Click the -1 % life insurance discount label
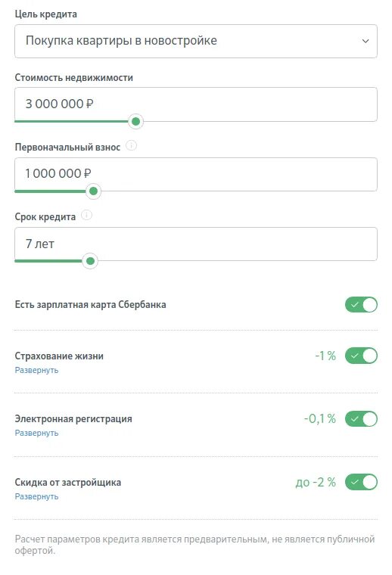The width and height of the screenshot is (392, 575). (325, 356)
